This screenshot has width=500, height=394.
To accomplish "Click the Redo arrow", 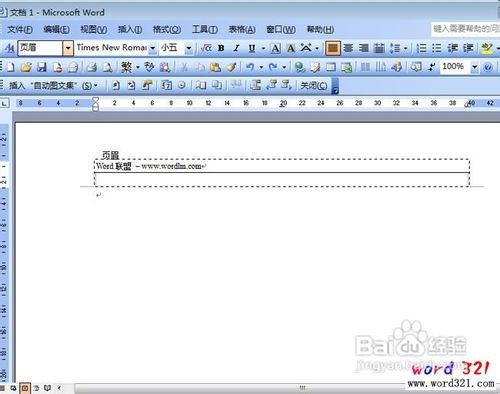I will (x=273, y=67).
